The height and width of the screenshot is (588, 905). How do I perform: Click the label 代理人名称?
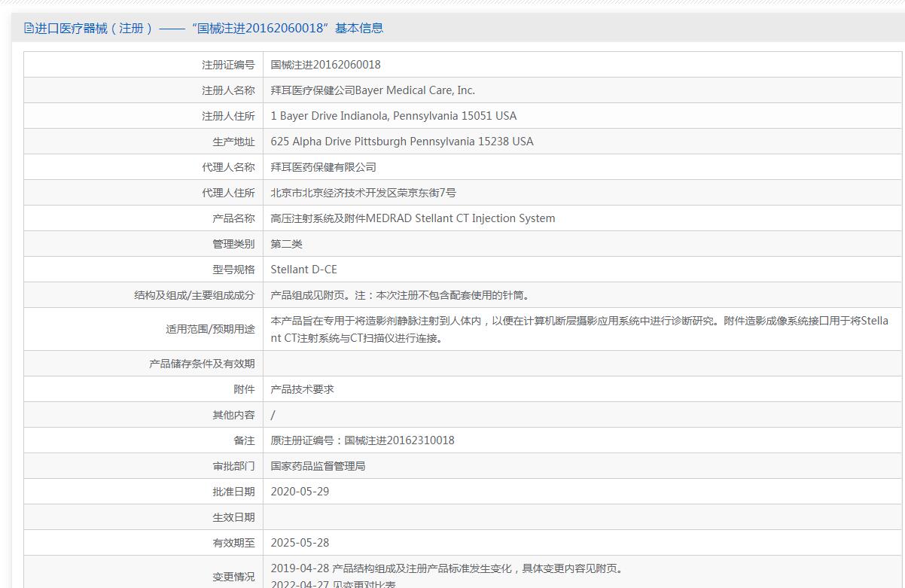(x=228, y=167)
